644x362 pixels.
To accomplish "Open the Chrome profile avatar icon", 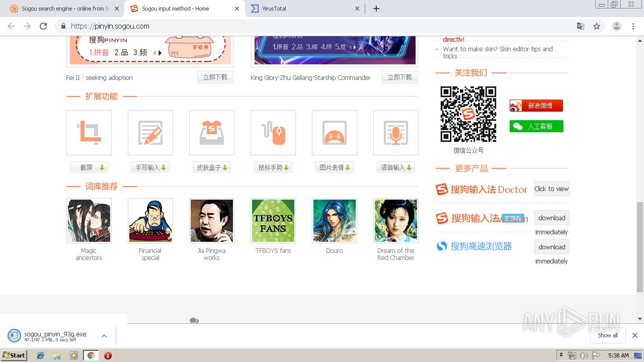I will pos(616,26).
